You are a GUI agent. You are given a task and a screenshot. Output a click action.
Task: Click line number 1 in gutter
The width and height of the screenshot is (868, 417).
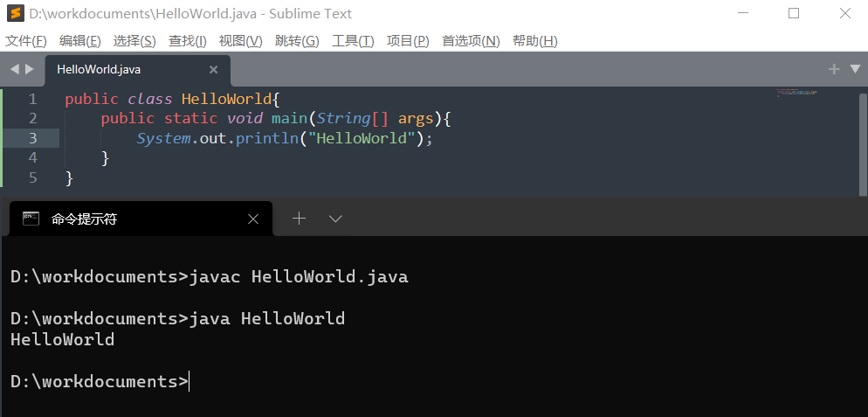point(32,100)
